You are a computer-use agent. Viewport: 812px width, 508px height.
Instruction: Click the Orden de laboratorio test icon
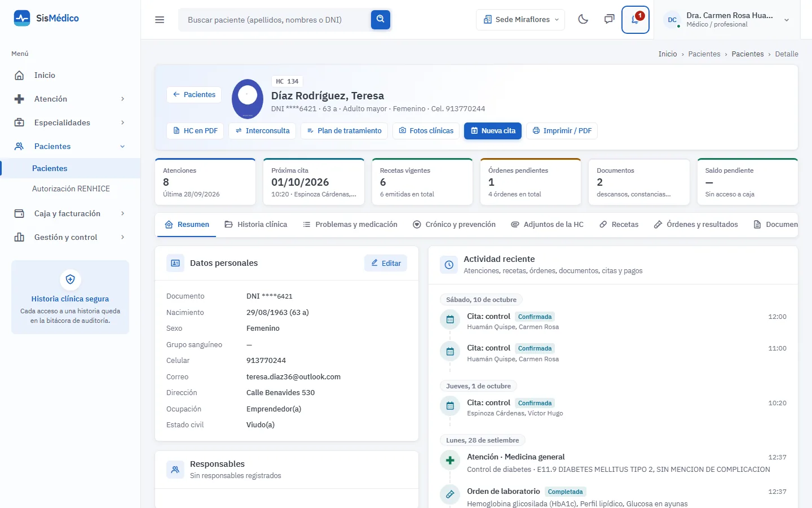pos(450,495)
